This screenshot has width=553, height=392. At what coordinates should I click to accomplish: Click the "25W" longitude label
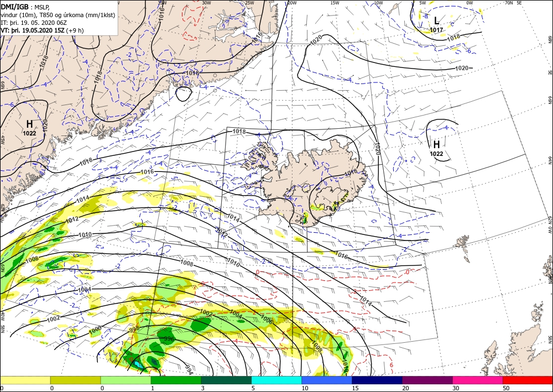coord(250,2)
